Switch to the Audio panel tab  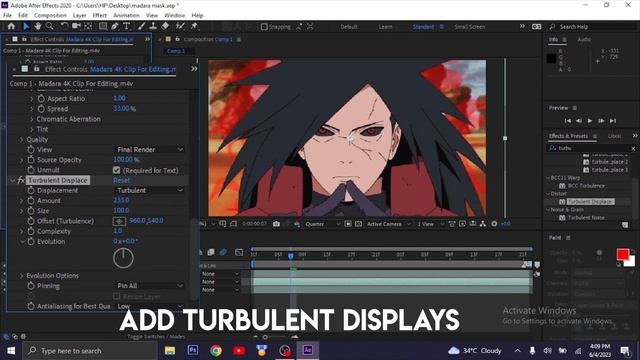tap(584, 40)
